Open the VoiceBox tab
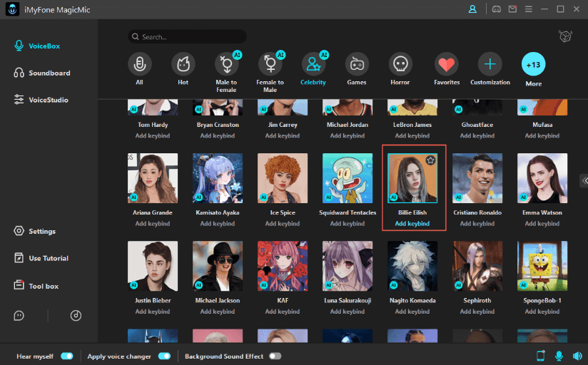Image resolution: width=588 pixels, height=365 pixels. 37,46
